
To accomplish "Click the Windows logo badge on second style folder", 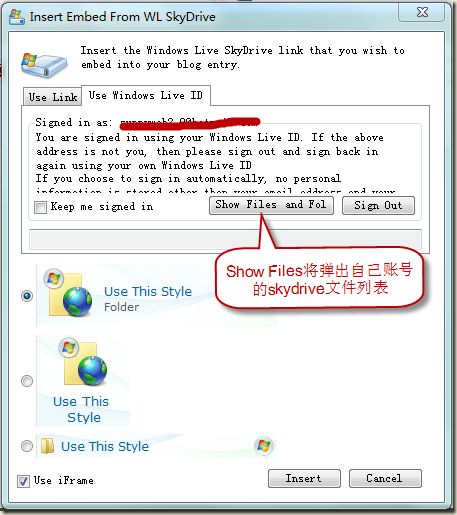I will pos(69,348).
